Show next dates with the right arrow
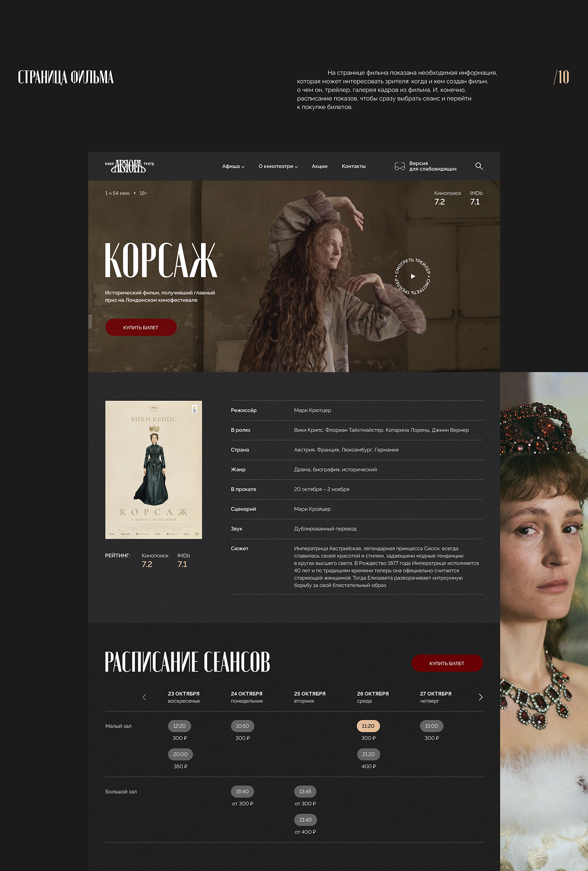The width and height of the screenshot is (588, 871). click(480, 697)
